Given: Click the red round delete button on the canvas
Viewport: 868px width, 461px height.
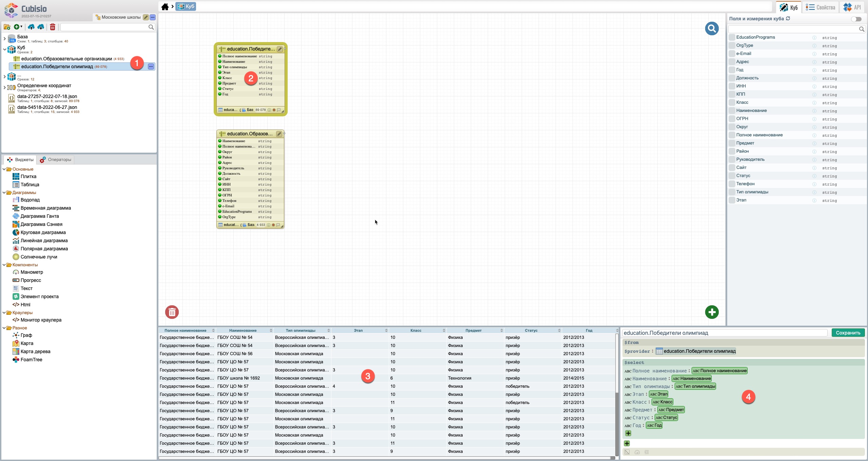Looking at the screenshot, I should click(172, 312).
